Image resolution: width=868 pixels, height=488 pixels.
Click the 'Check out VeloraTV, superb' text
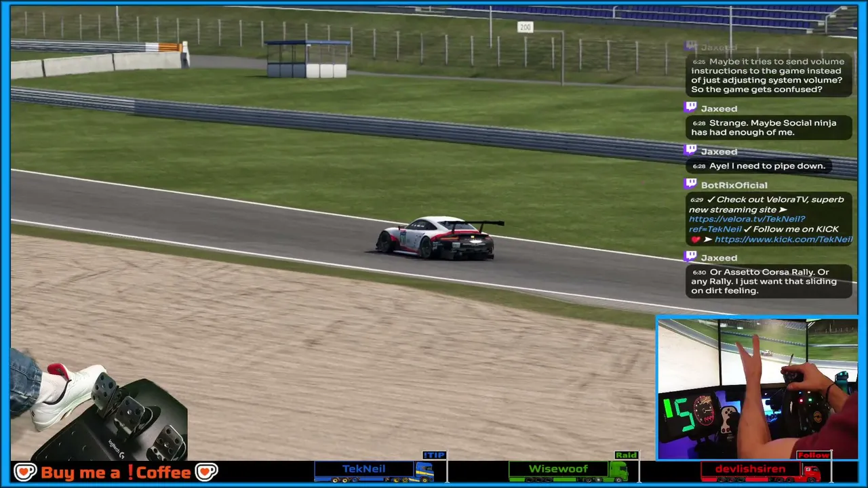[781, 199]
